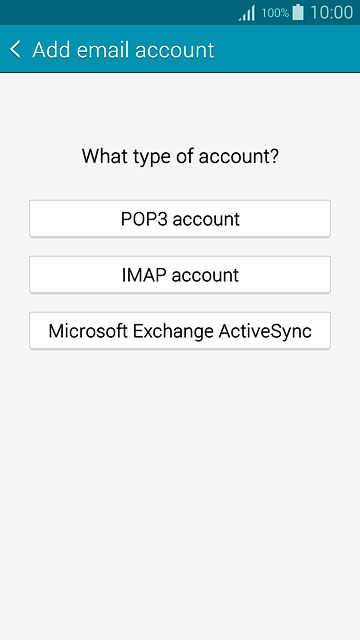Select the POP3 account button
The image size is (360, 640).
coord(180,219)
